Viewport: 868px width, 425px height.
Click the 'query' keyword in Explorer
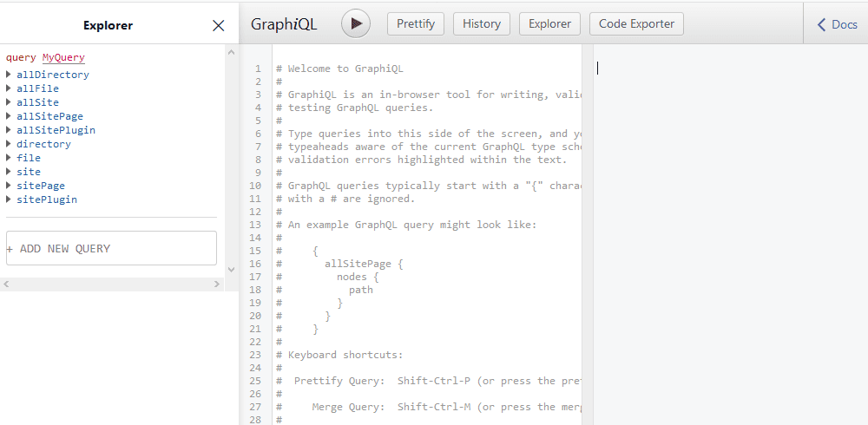(21, 57)
